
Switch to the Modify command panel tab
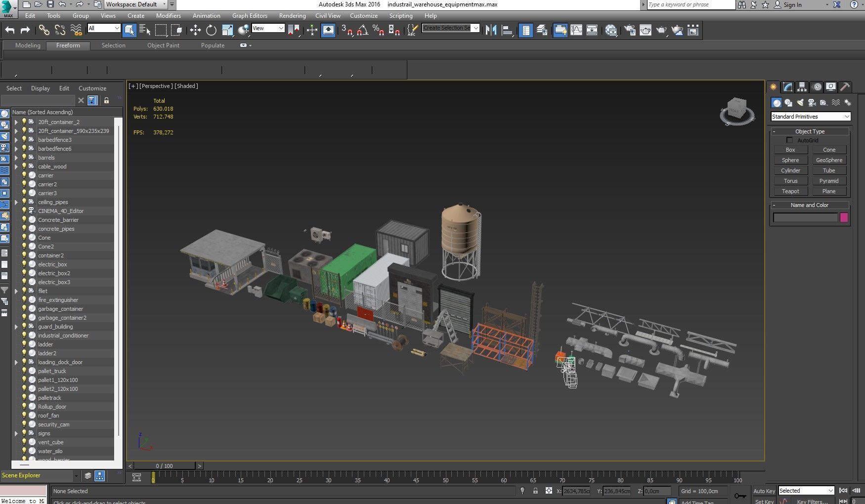click(788, 87)
